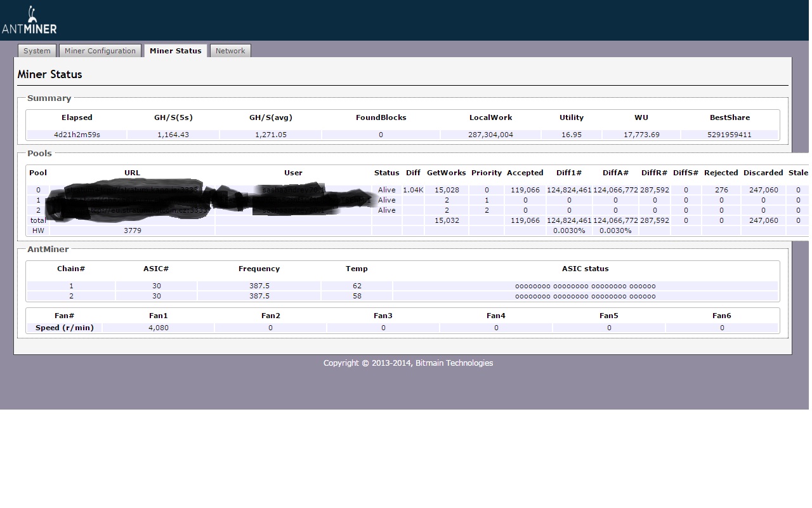Image resolution: width=812 pixels, height=508 pixels.
Task: Click the Bitmain Technologies copyright text
Action: tap(408, 363)
